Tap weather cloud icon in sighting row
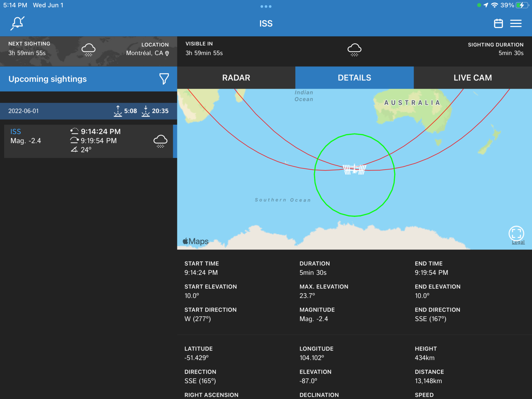Viewport: 532px width, 399px height. [160, 141]
